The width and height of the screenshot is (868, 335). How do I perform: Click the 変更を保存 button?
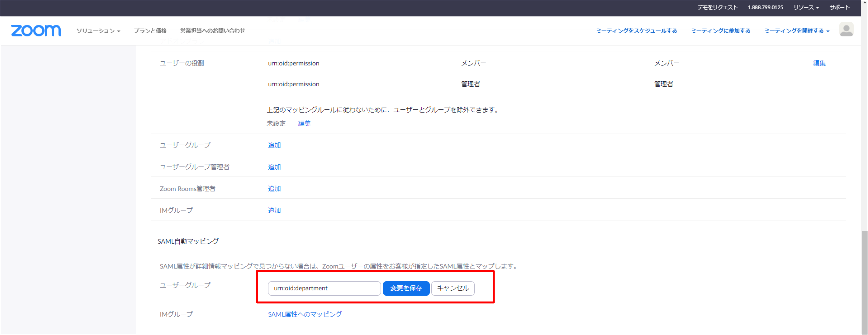coord(406,288)
